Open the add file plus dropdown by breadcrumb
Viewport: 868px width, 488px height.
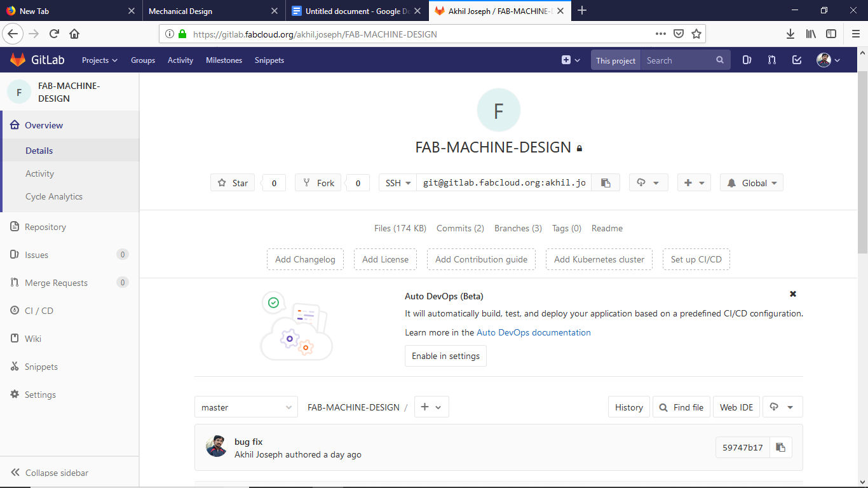coord(431,407)
